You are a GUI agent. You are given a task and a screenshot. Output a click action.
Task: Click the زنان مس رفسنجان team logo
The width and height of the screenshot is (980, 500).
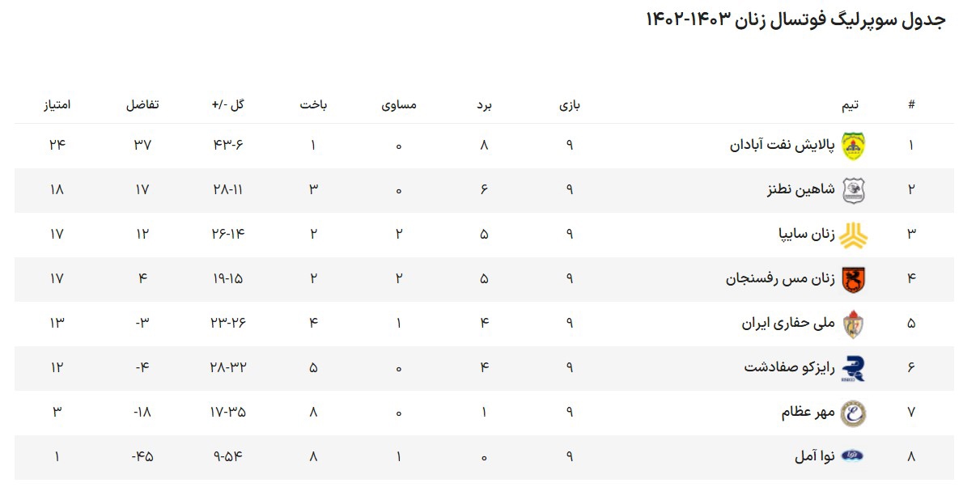(854, 279)
